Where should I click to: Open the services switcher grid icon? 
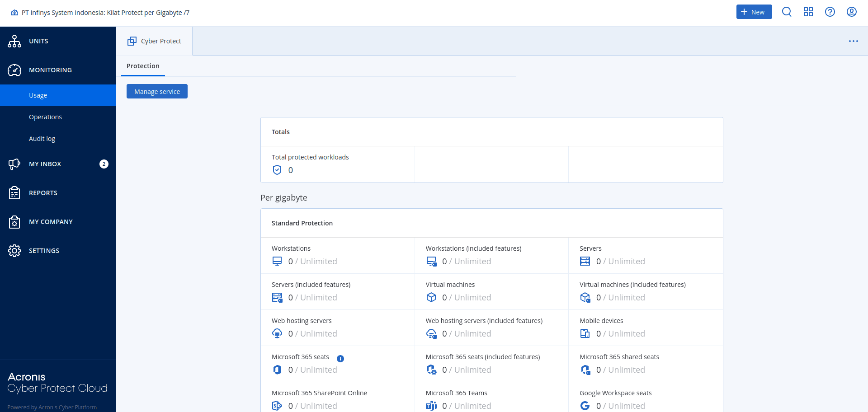click(x=808, y=12)
